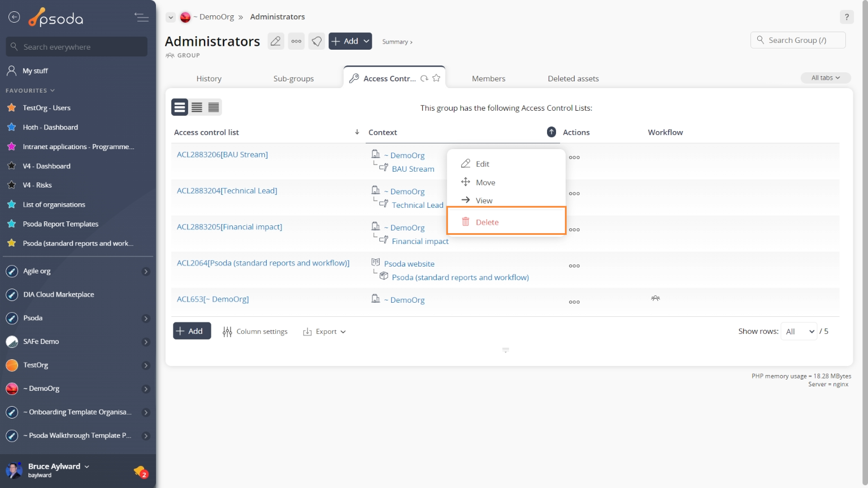Viewport: 868px width, 488px height.
Task: Switch to the medium row density view
Action: tap(197, 107)
